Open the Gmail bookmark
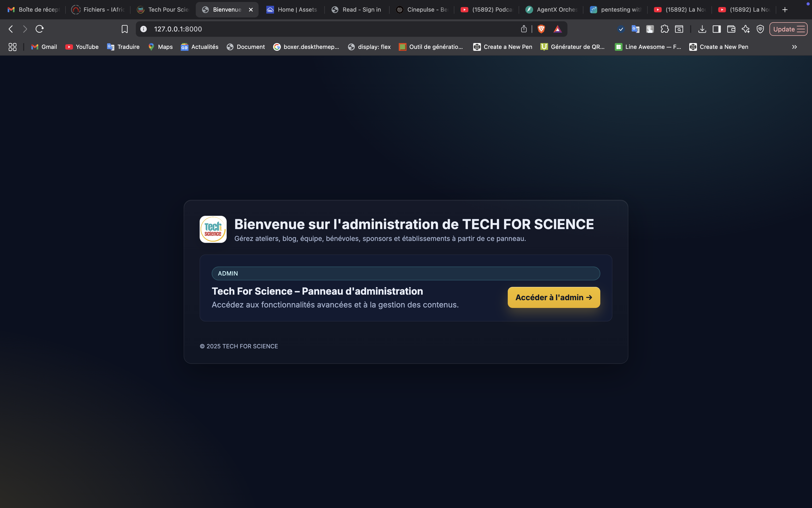 click(x=44, y=47)
